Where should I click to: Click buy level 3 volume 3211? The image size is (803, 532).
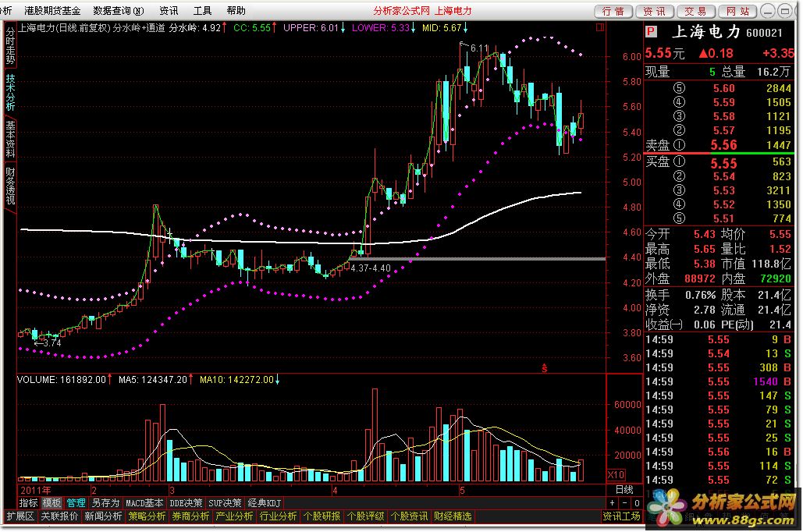(x=779, y=190)
